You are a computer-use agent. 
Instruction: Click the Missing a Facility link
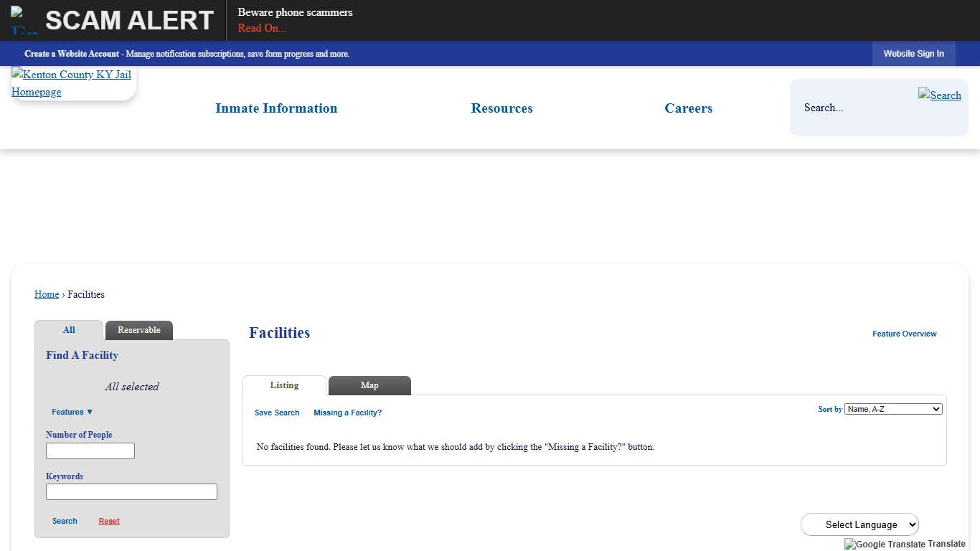(347, 413)
